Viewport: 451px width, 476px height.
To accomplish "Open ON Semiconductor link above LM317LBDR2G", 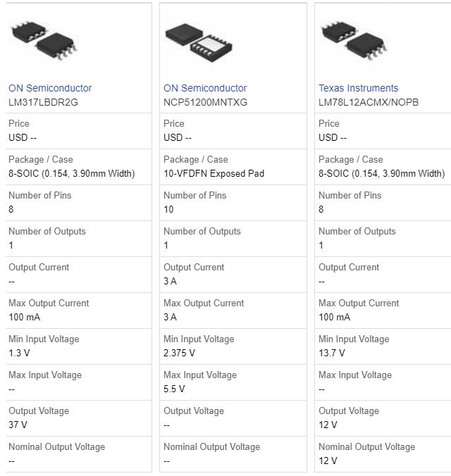I will click(50, 88).
